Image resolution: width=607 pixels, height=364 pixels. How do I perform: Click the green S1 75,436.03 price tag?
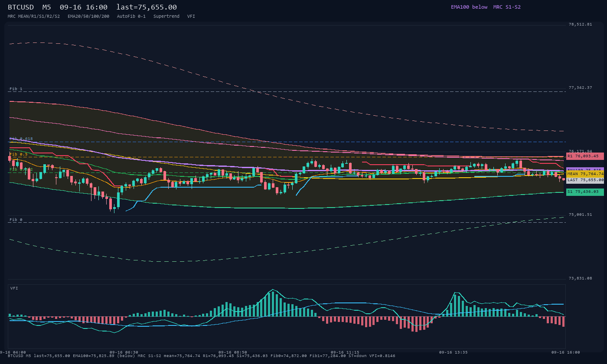(585, 192)
